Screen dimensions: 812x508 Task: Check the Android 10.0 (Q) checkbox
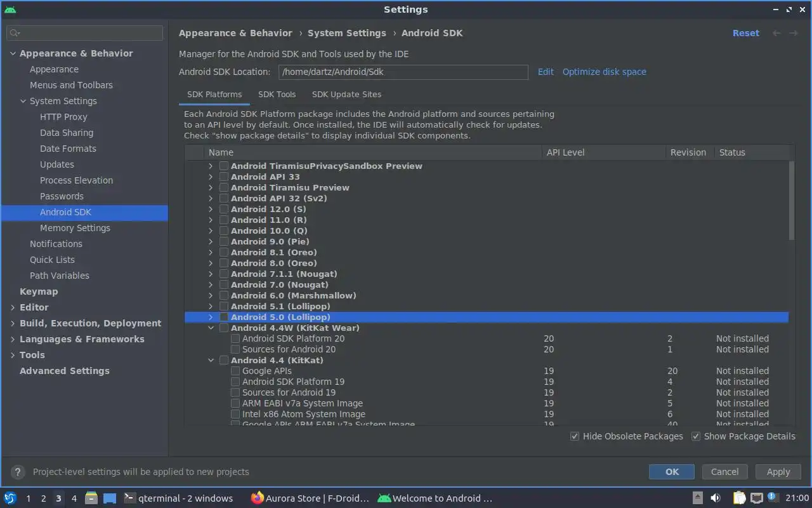(224, 231)
